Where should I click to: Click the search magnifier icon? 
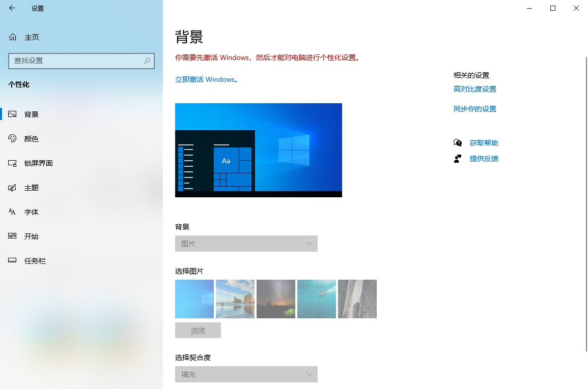click(147, 61)
